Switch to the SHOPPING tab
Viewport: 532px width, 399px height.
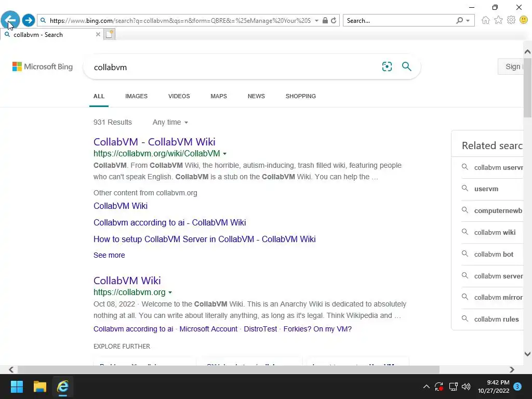(x=301, y=96)
